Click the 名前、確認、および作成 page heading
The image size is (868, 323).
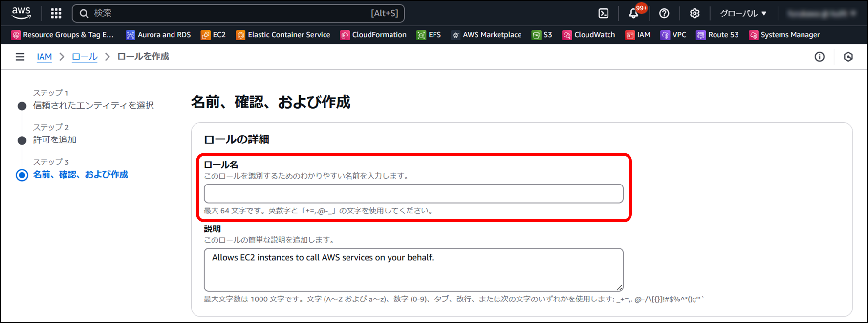(270, 102)
